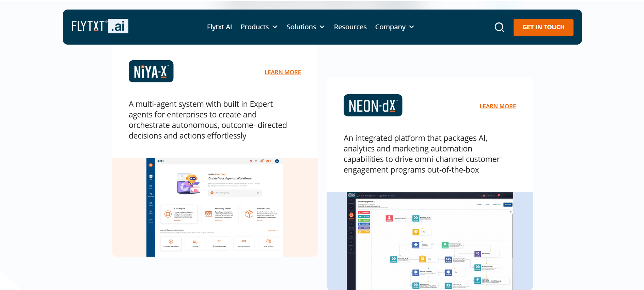This screenshot has width=644, height=290.
Task: Select the Care Expert lifebuoy icon
Action: [x=168, y=214]
